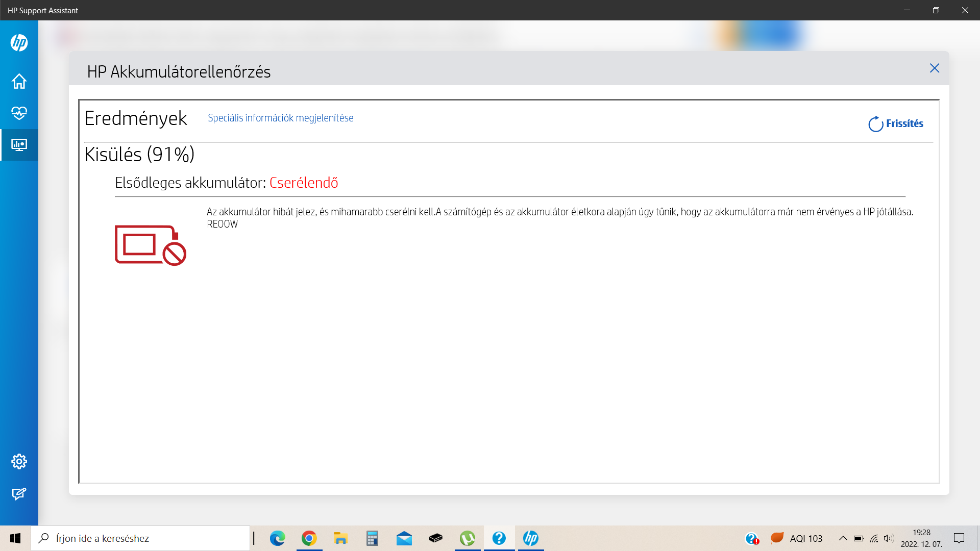
Task: Click the REOOW error code text
Action: (222, 224)
